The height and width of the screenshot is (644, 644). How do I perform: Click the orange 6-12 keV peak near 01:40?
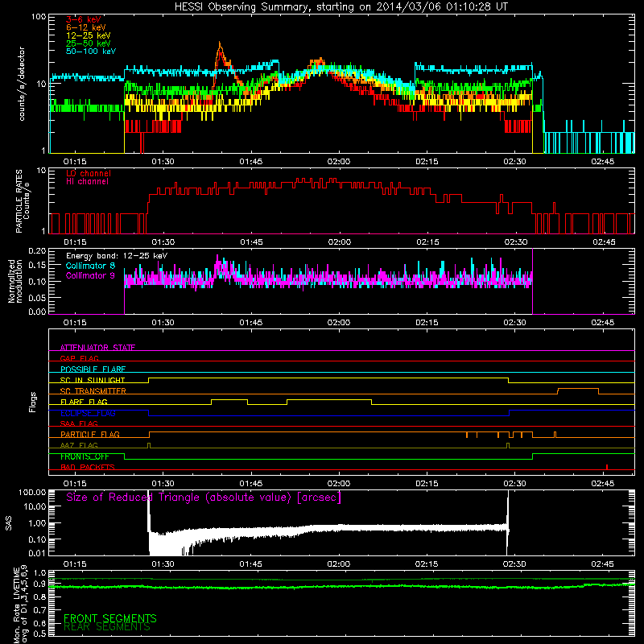coord(220,46)
